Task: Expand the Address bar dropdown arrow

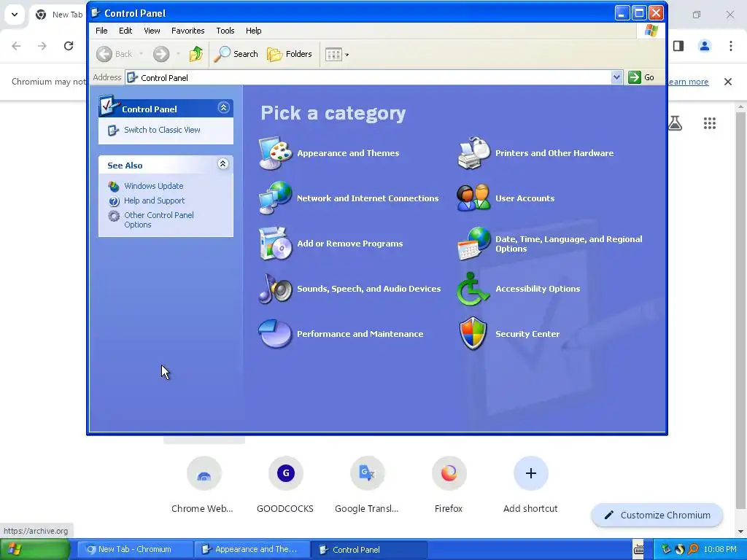Action: point(616,77)
